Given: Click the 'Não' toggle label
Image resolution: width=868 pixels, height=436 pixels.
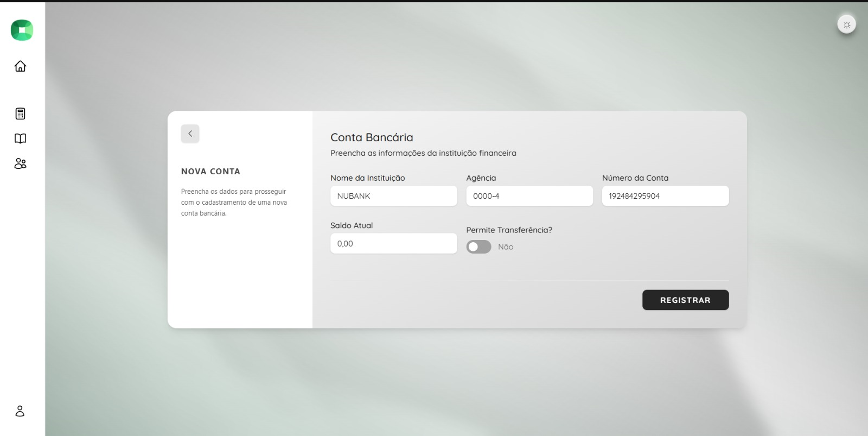Looking at the screenshot, I should [x=506, y=247].
